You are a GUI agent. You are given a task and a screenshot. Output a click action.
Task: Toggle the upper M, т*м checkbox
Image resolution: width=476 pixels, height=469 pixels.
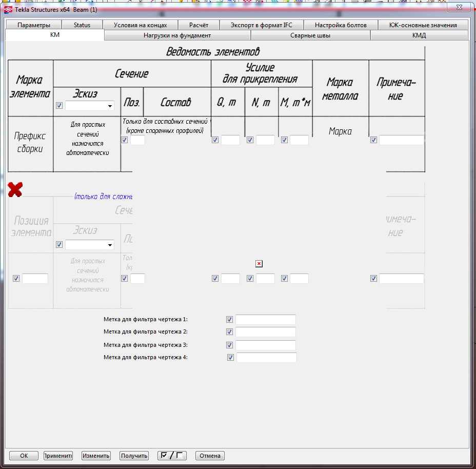pyautogui.click(x=285, y=140)
